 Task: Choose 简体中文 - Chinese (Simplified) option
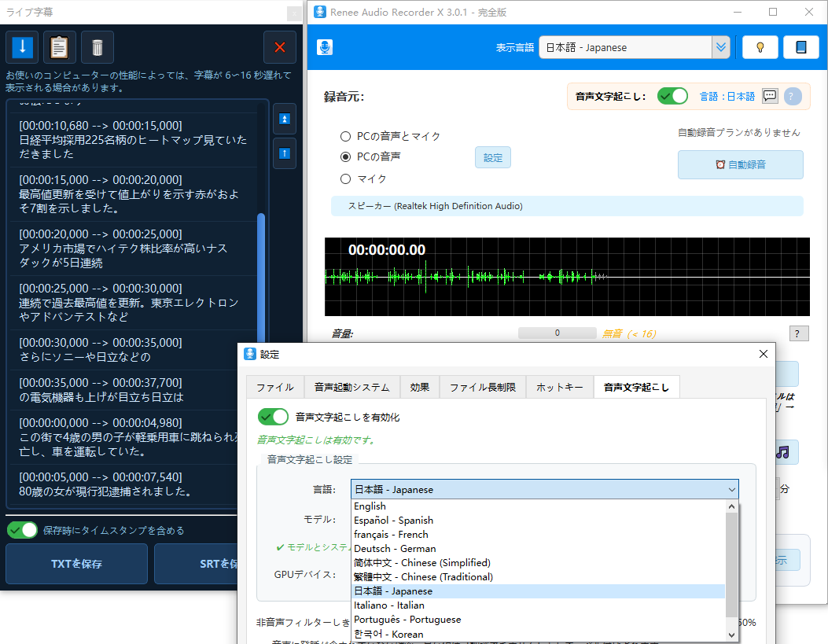point(538,563)
